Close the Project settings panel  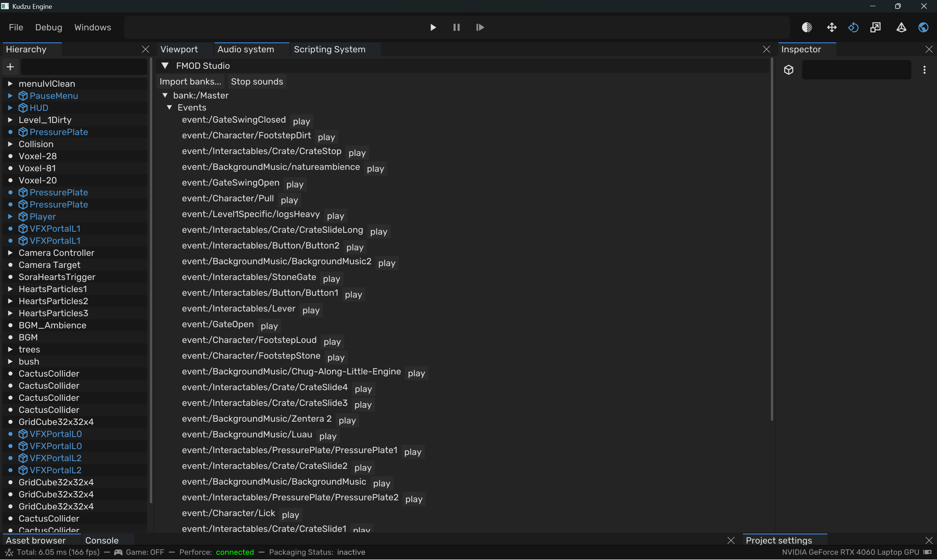[929, 540]
